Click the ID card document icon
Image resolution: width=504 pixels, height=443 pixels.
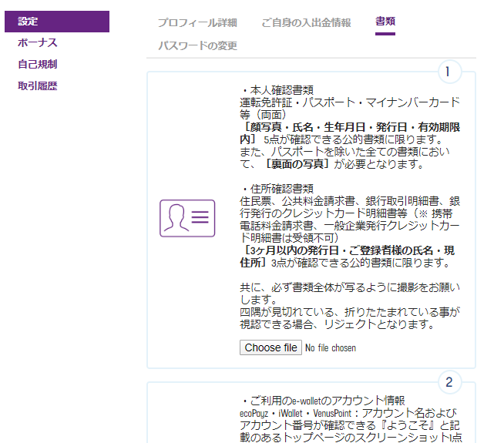[x=187, y=219]
